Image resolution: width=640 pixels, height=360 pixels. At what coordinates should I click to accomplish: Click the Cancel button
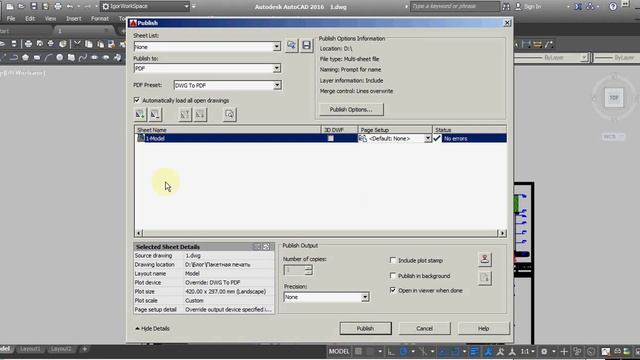tap(424, 328)
